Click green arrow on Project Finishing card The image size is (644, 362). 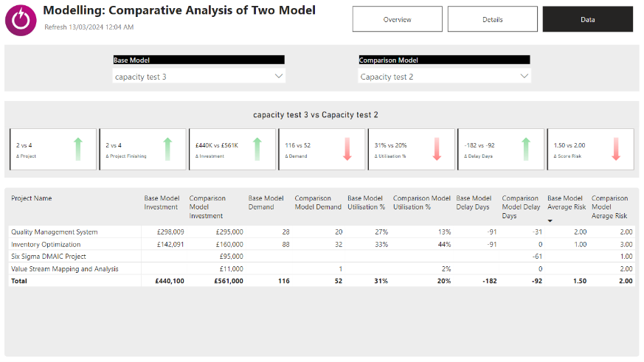(167, 149)
